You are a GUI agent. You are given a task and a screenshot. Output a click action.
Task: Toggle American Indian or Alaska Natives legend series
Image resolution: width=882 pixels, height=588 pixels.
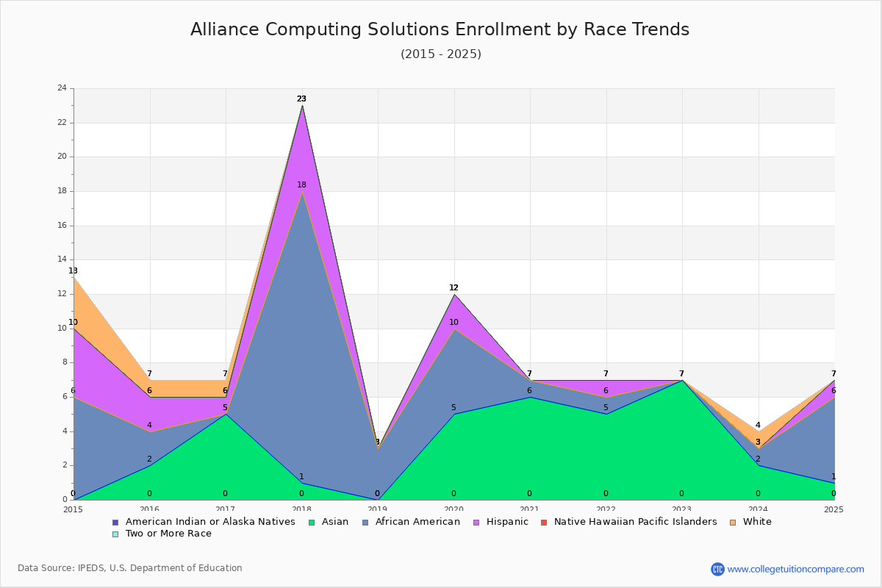[204, 522]
